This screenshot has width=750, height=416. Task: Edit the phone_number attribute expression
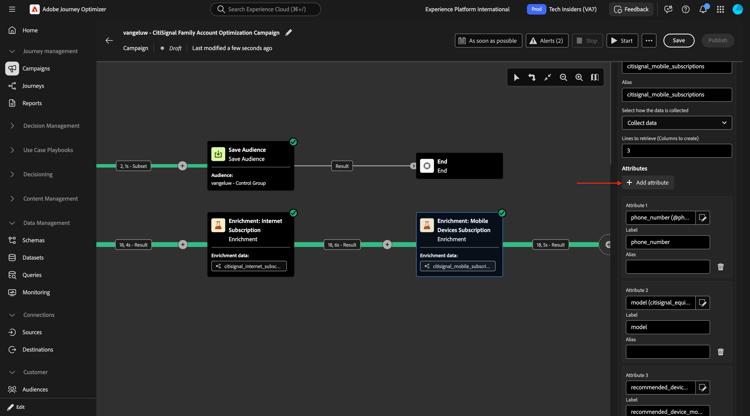coord(703,218)
